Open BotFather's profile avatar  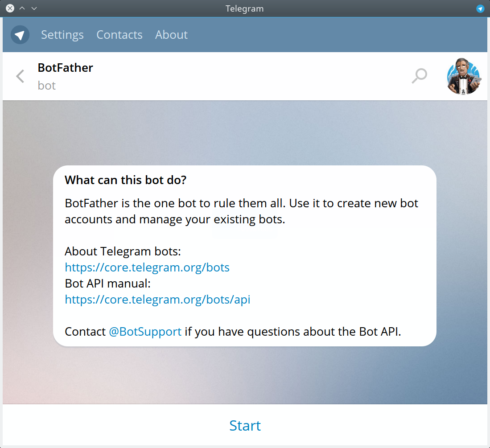pos(463,76)
